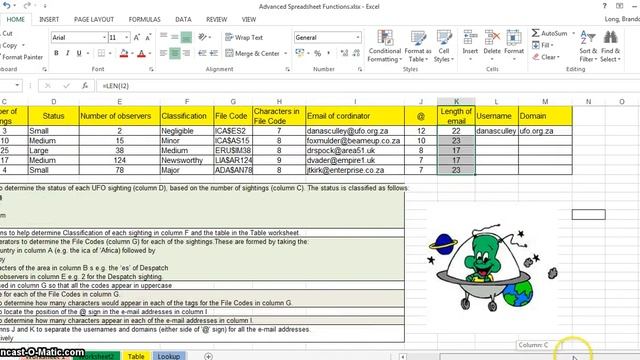Click Decrease Decimal icon
The image size is (640, 360).
[x=356, y=53]
